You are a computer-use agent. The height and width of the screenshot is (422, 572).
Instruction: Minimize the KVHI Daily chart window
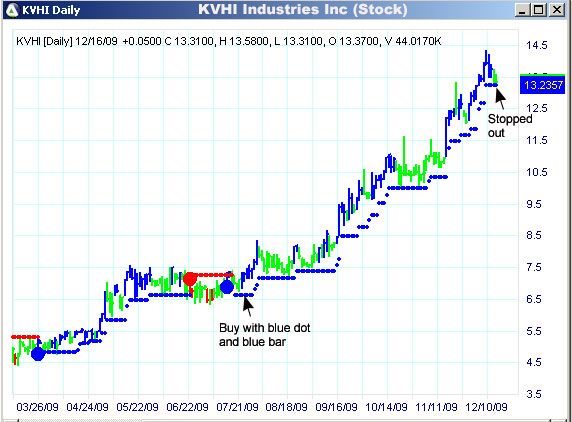(x=522, y=10)
